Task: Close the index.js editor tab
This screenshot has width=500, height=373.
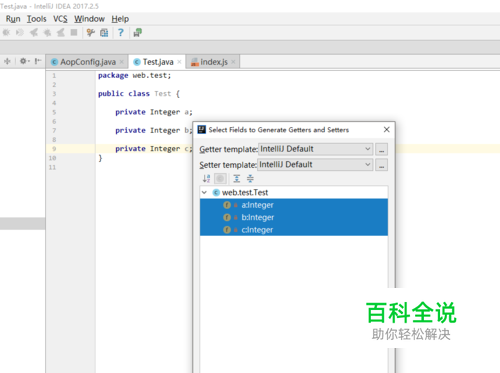Action: point(233,62)
